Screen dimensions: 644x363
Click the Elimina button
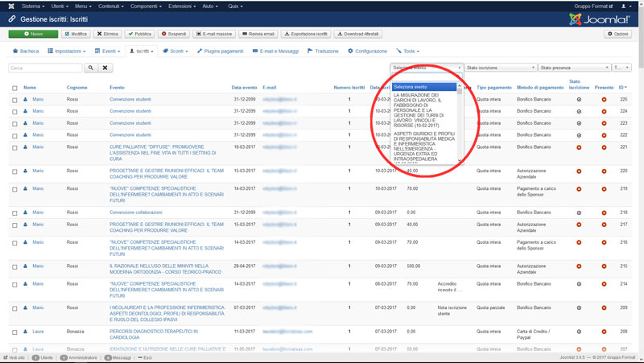(x=108, y=34)
